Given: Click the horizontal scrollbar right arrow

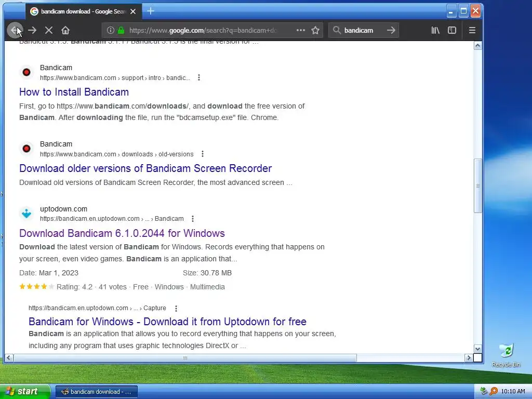Looking at the screenshot, I should pyautogui.click(x=469, y=357).
